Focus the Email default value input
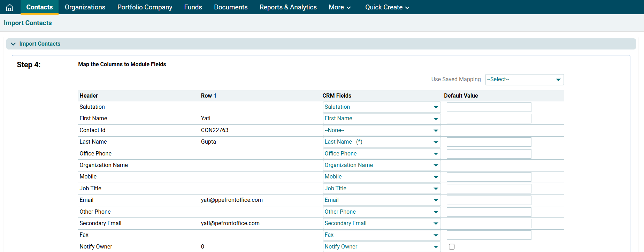Screen dimensions: 644x252 coord(489,200)
